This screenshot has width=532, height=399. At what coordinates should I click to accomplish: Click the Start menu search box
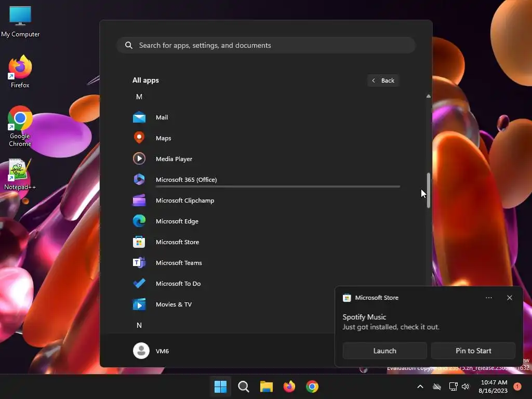267,45
